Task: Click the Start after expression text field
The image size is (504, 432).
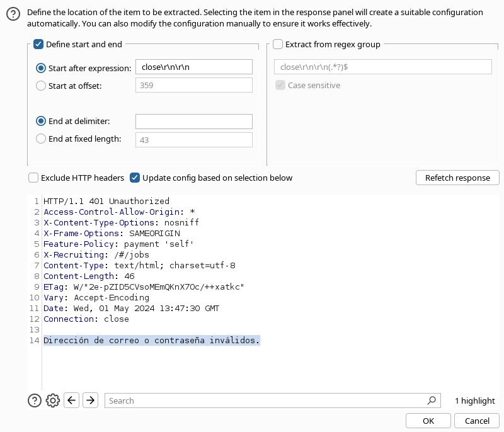Action: tap(193, 67)
